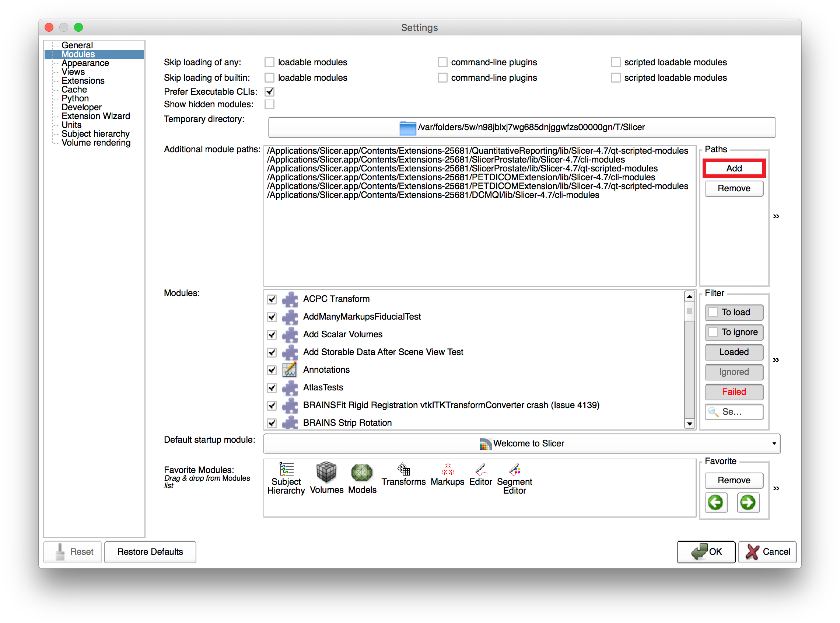Confirm settings with the OK button
Image resolution: width=840 pixels, height=623 pixels.
point(706,552)
